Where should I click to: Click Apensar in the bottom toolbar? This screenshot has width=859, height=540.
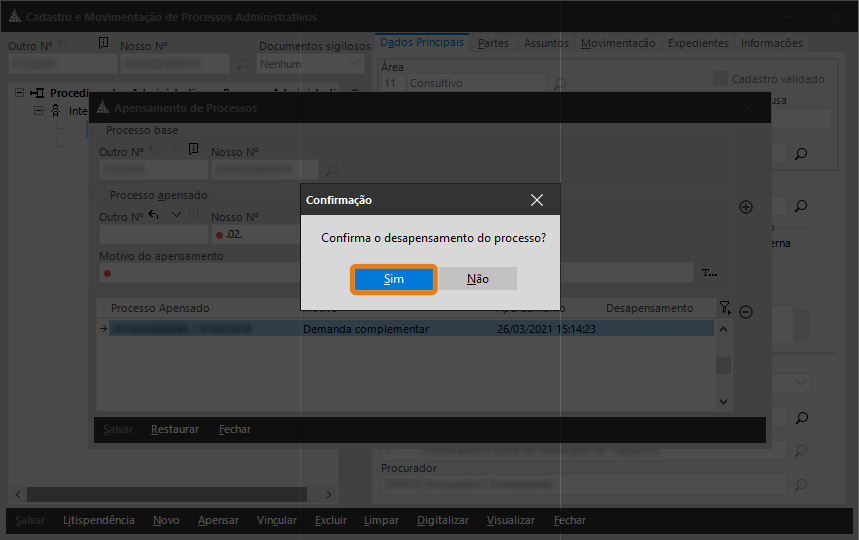[218, 520]
